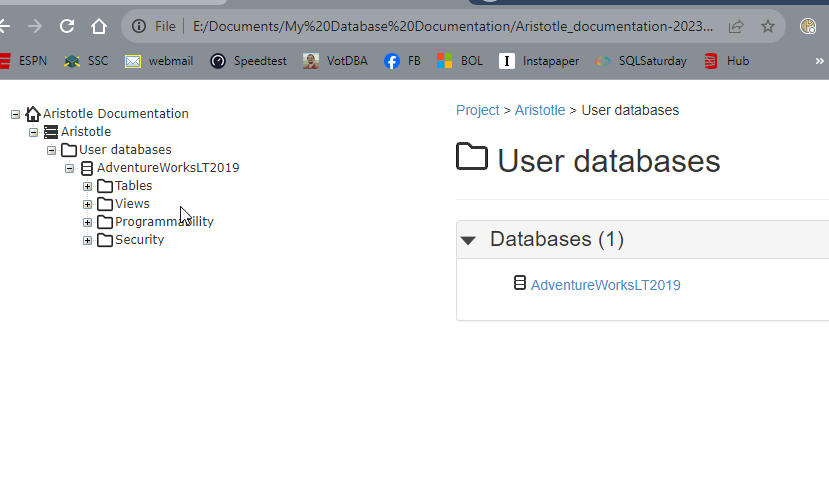Bookmark this page with the star icon

768,26
